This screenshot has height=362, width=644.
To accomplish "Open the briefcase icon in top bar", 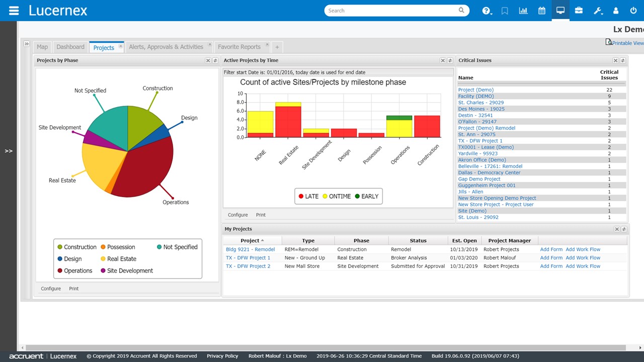I will (x=579, y=11).
